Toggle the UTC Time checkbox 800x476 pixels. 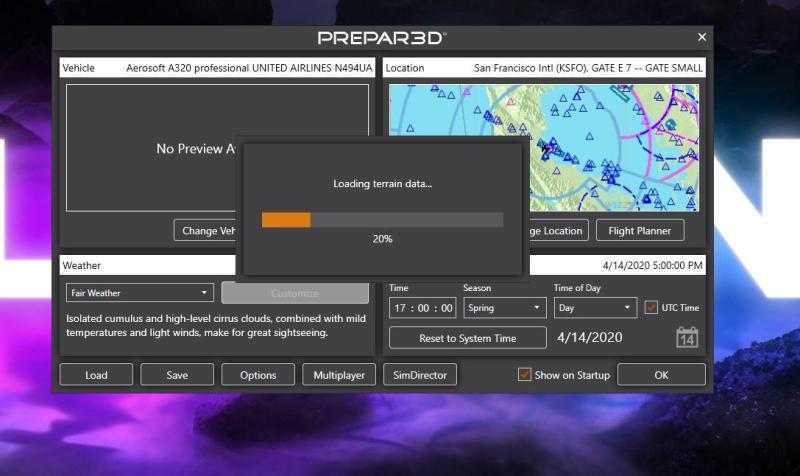pyautogui.click(x=651, y=307)
